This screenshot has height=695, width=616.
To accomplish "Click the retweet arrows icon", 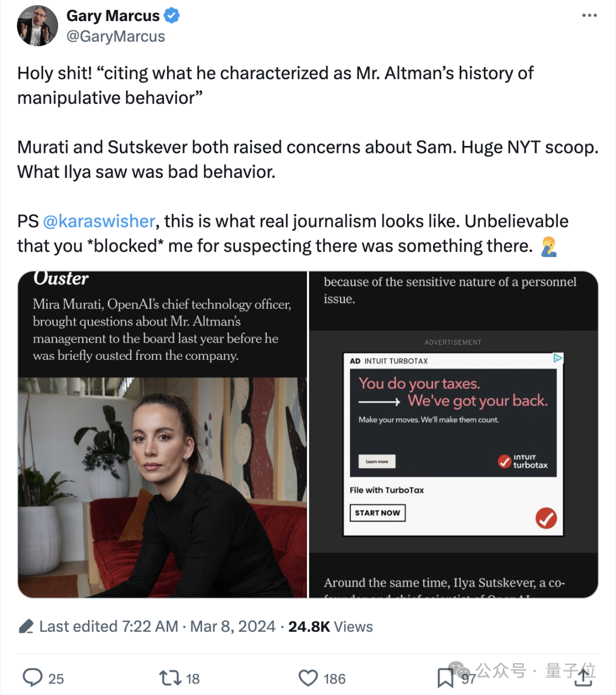I will (x=169, y=677).
